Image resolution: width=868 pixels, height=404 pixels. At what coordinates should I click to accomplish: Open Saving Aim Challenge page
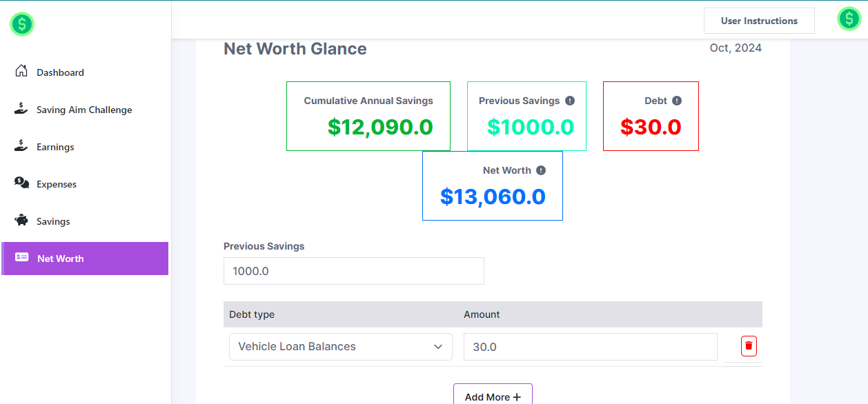(84, 110)
